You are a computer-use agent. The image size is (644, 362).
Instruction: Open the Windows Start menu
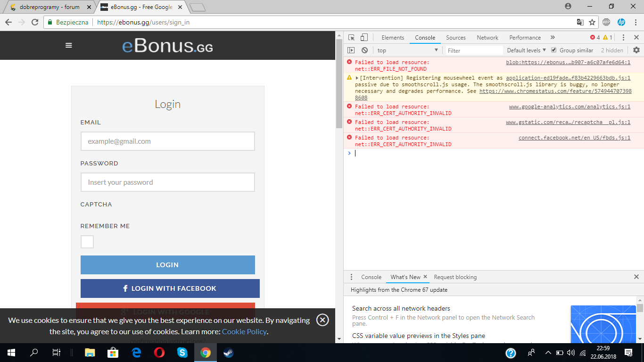[x=11, y=353]
